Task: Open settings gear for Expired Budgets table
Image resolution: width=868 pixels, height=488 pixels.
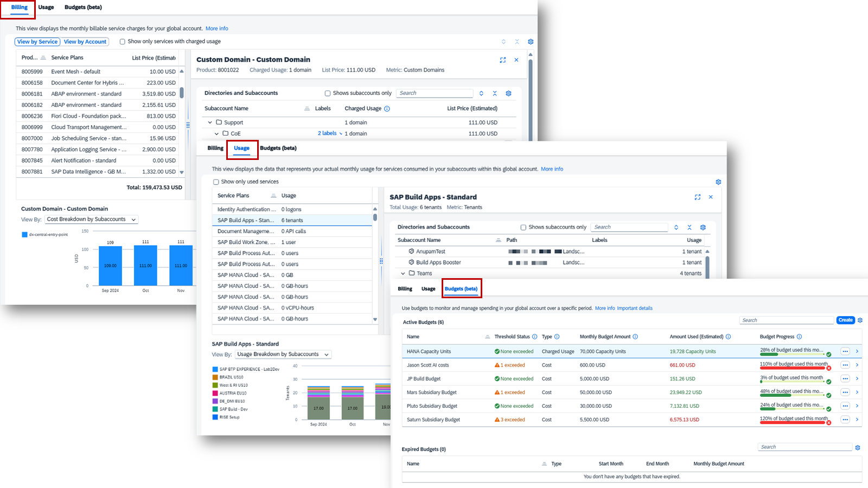Action: point(858,447)
